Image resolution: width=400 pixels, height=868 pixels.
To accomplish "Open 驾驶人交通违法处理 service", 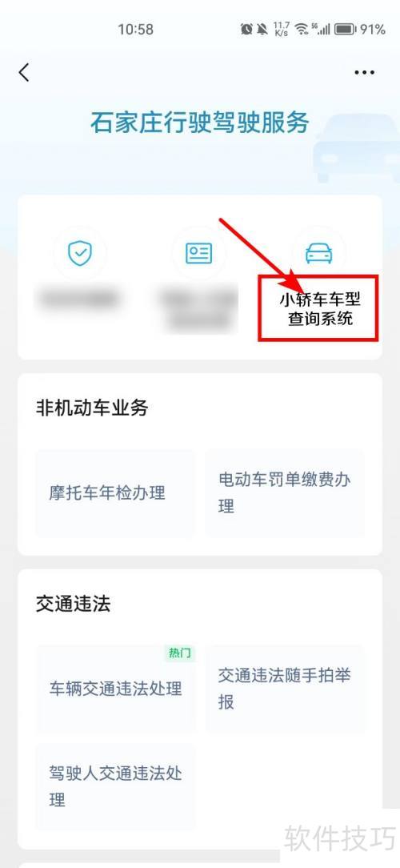I will tap(115, 786).
